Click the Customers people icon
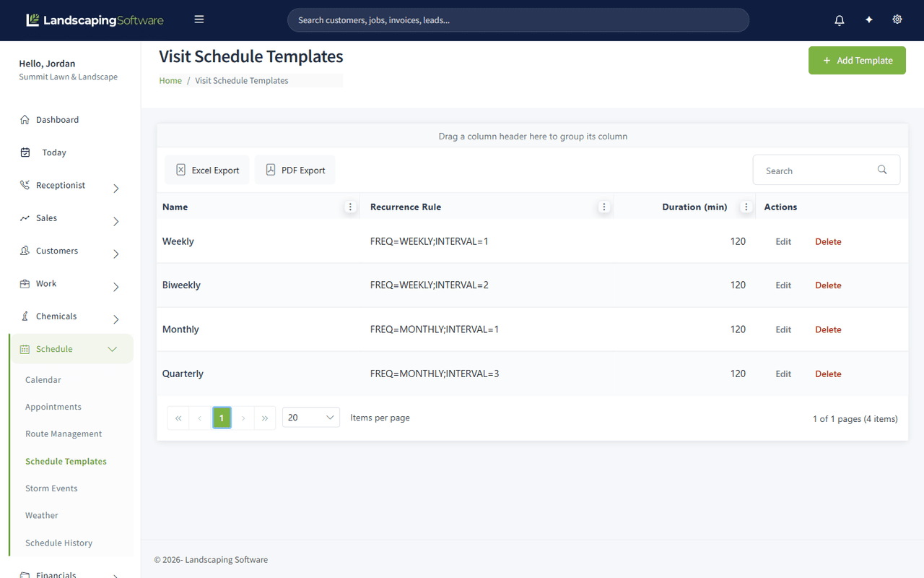924x578 pixels. click(x=25, y=251)
